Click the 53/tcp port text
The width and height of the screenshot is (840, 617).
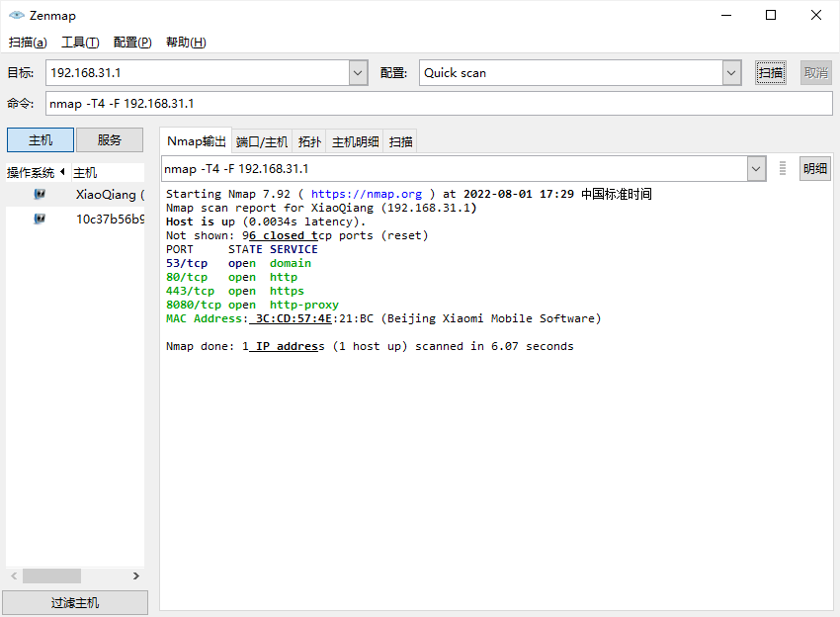[187, 263]
